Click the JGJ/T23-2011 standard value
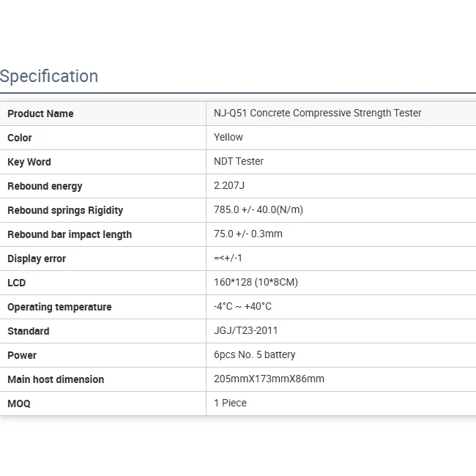 (246, 330)
